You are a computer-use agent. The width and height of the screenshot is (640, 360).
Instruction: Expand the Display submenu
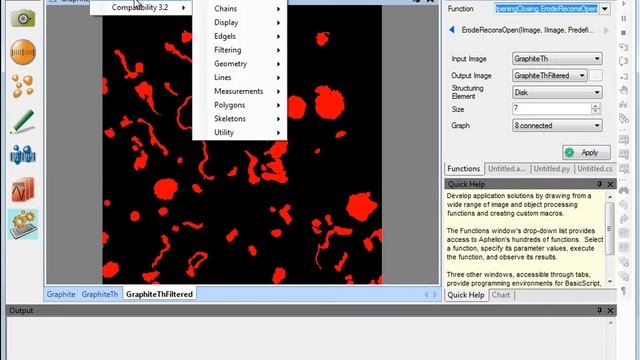pos(240,22)
